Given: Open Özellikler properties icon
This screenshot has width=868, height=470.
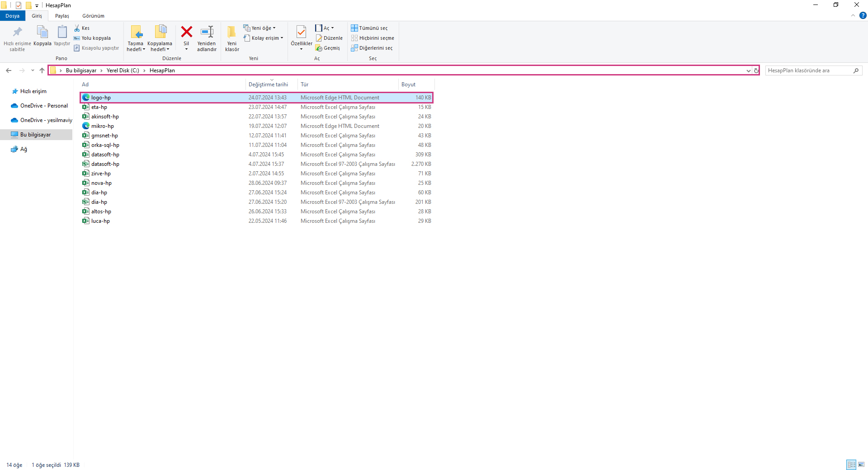Looking at the screenshot, I should (x=301, y=32).
